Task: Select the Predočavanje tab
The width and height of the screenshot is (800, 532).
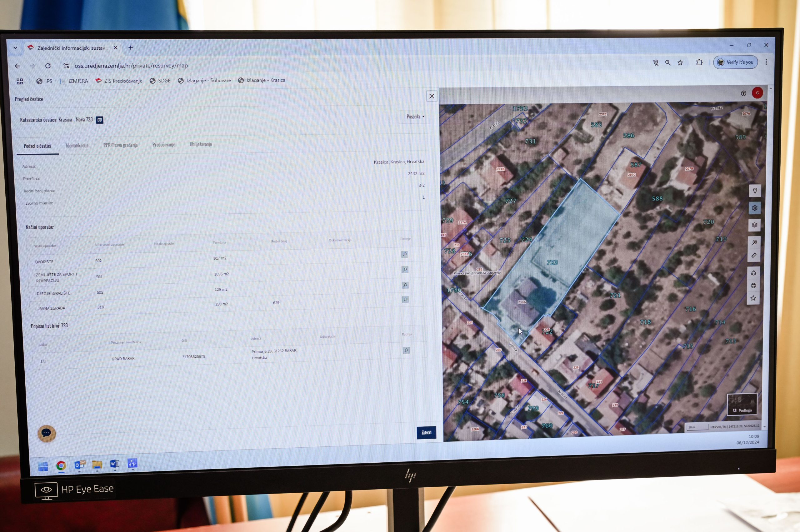Action: pos(164,145)
